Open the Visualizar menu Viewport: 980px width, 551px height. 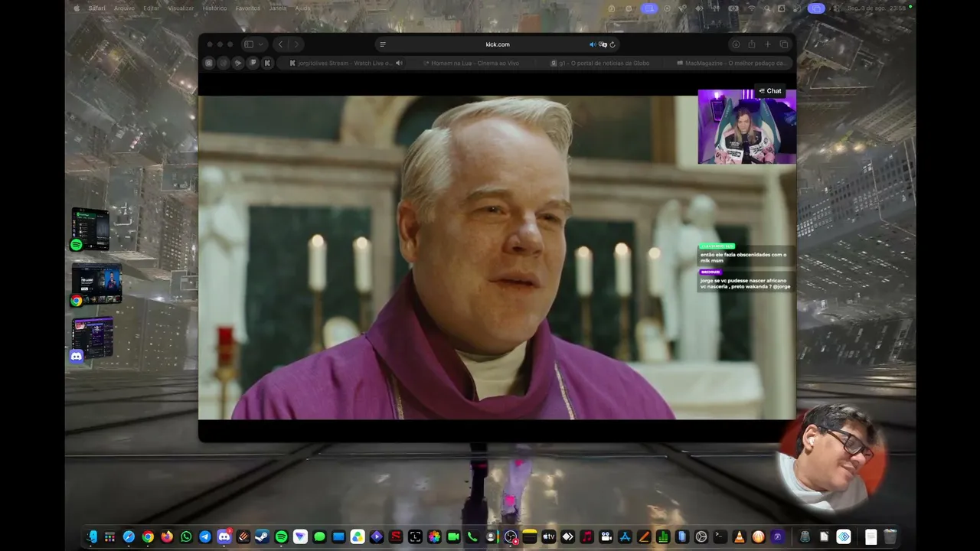[x=181, y=8]
